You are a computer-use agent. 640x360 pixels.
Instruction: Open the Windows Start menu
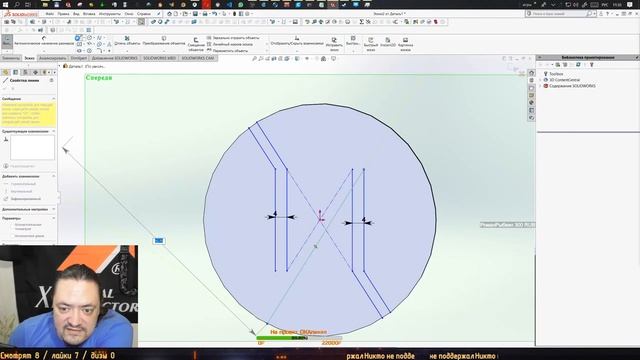5,4
